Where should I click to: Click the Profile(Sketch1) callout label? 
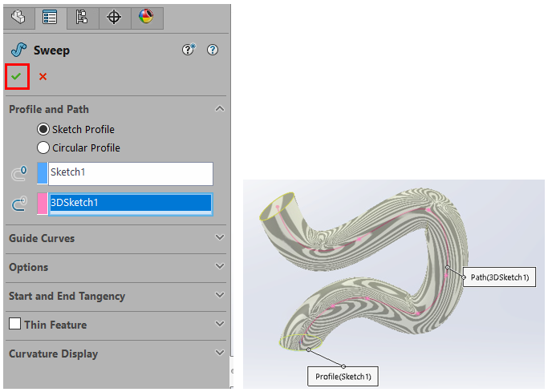(343, 376)
